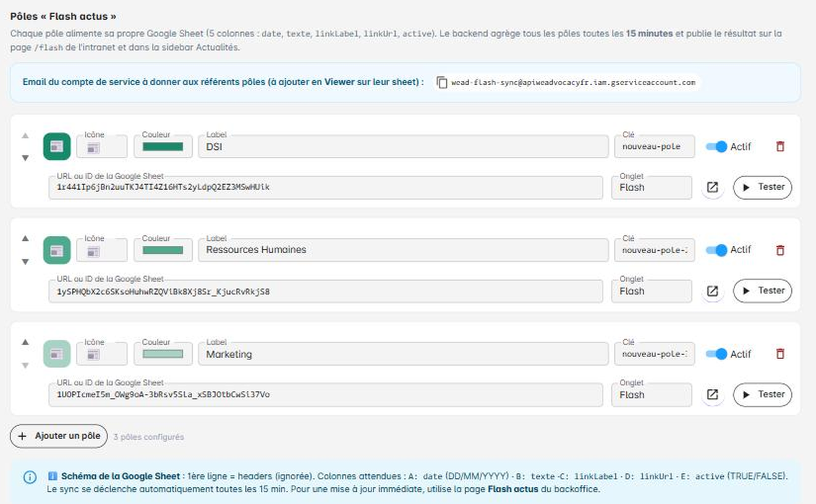Edit the Ressources Humaines Onglet field

pos(652,292)
